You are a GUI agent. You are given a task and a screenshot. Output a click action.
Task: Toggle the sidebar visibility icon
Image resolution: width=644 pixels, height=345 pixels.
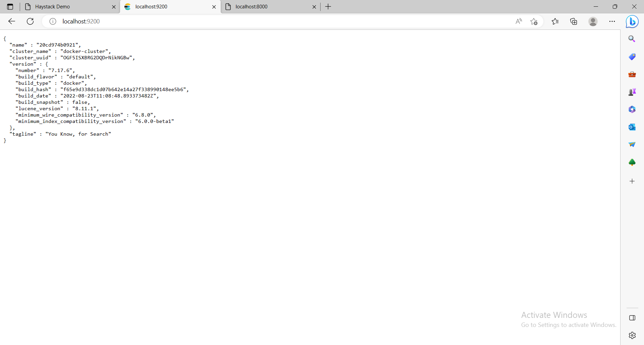632,318
